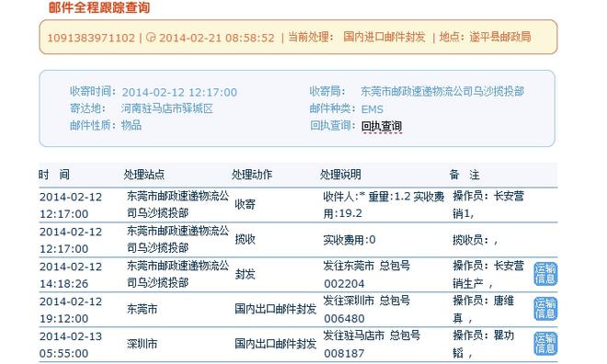Click 收寄时间 value 2014-02-12 12:17:00
The image size is (607, 364).
[x=179, y=93]
